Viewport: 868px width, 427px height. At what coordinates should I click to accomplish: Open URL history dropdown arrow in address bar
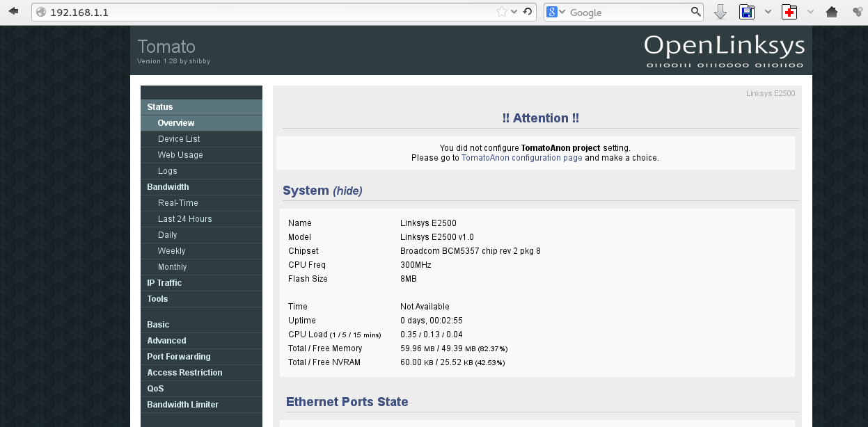point(514,12)
